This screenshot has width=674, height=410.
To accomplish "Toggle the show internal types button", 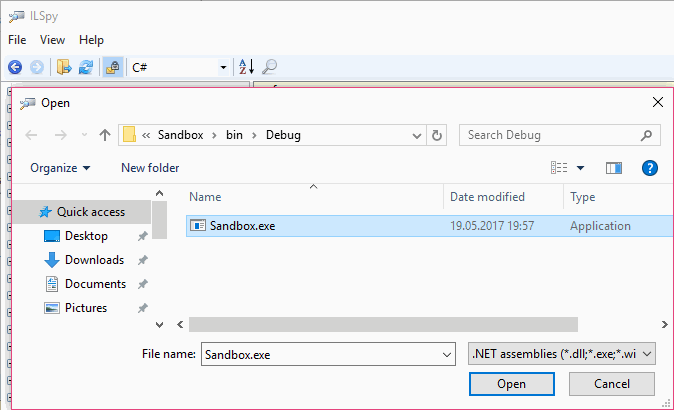I will point(112,67).
